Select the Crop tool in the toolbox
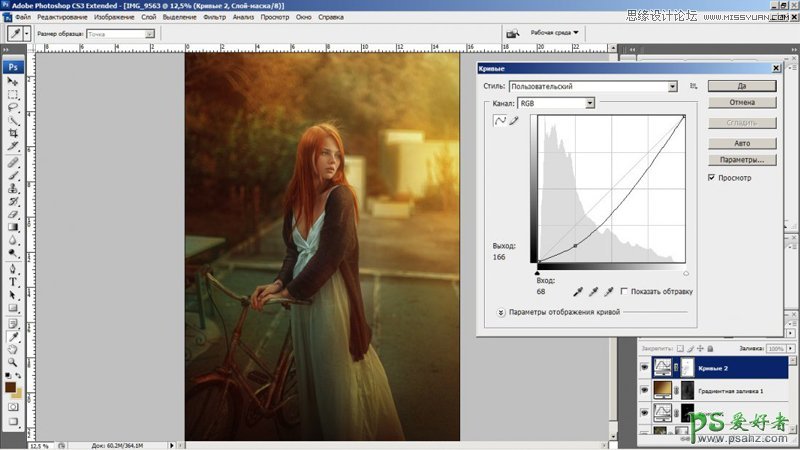 pos(13,133)
